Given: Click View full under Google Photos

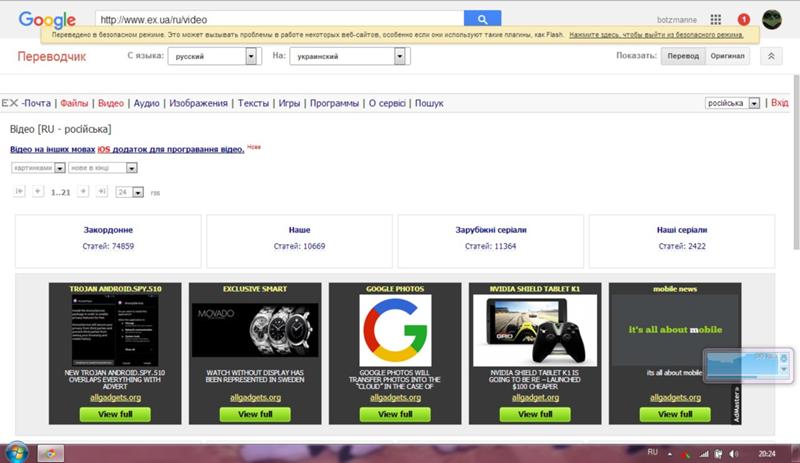Looking at the screenshot, I should pyautogui.click(x=395, y=414).
